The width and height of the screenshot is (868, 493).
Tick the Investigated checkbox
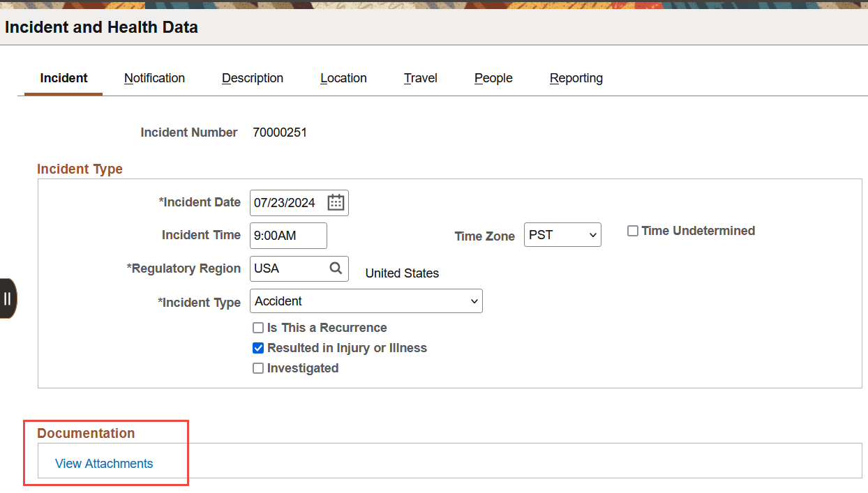[258, 368]
